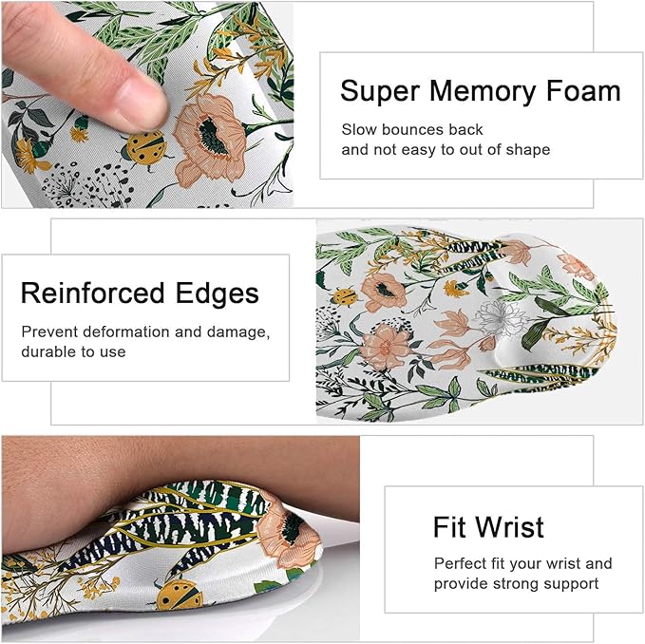
Task: Open the wrist resting on pad photo
Action: [180, 539]
